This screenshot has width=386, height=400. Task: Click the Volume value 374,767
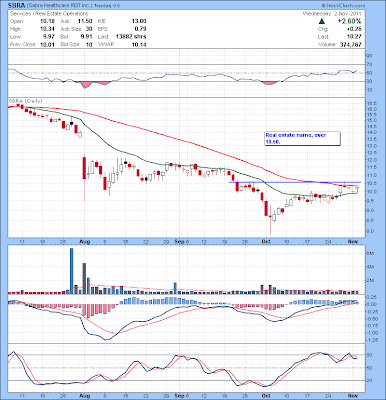pyautogui.click(x=350, y=44)
